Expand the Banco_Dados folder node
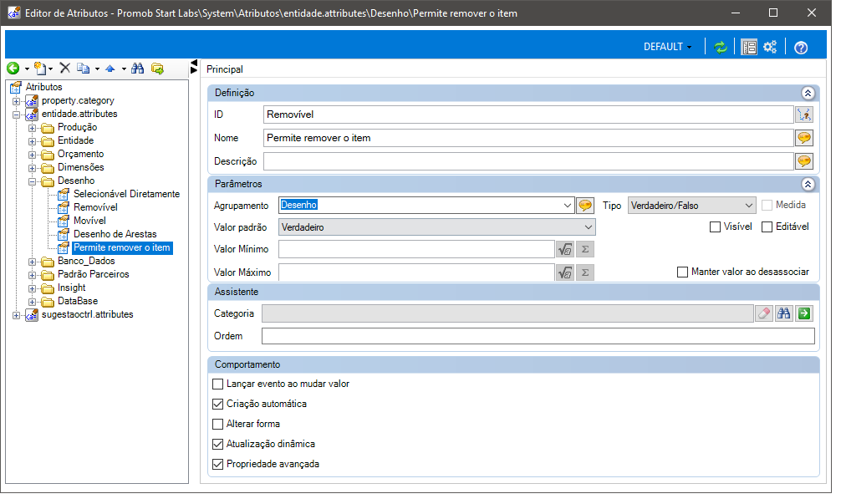This screenshot has height=504, width=841. (32, 262)
